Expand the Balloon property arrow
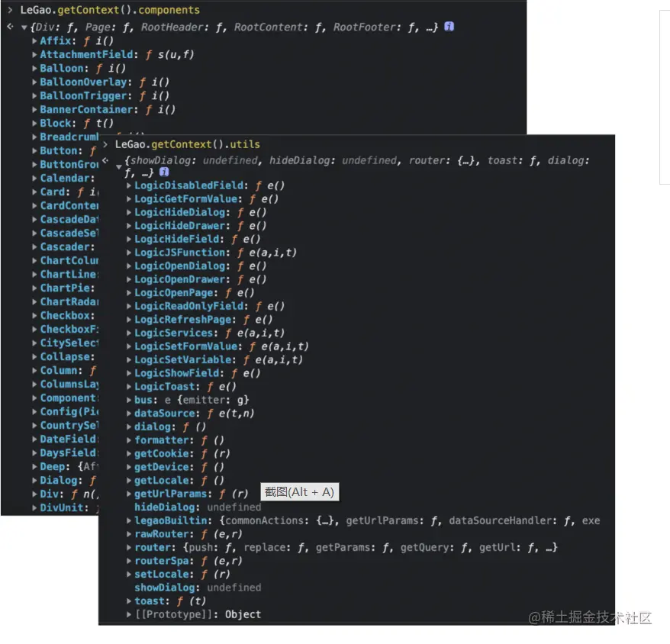Viewport: 670px width, 644px height. click(34, 69)
